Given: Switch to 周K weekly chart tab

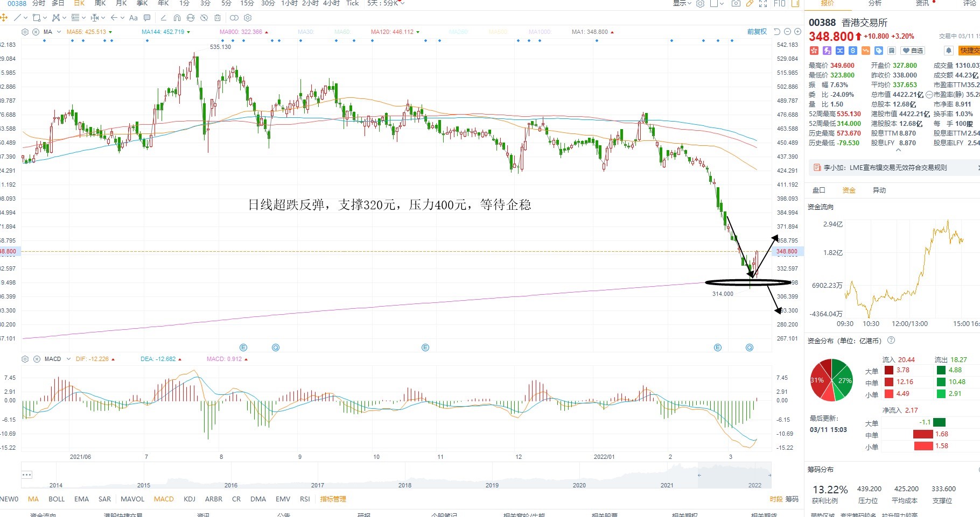Looking at the screenshot, I should pyautogui.click(x=100, y=3).
